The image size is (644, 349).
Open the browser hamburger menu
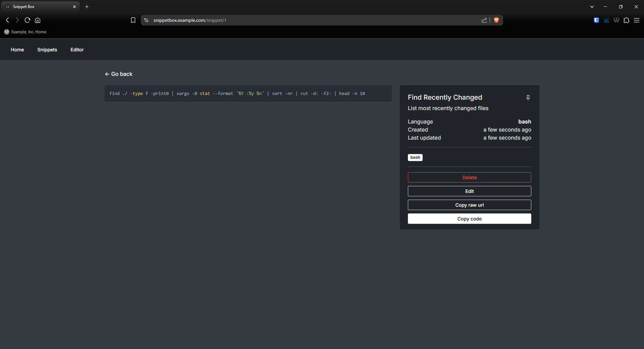click(636, 20)
